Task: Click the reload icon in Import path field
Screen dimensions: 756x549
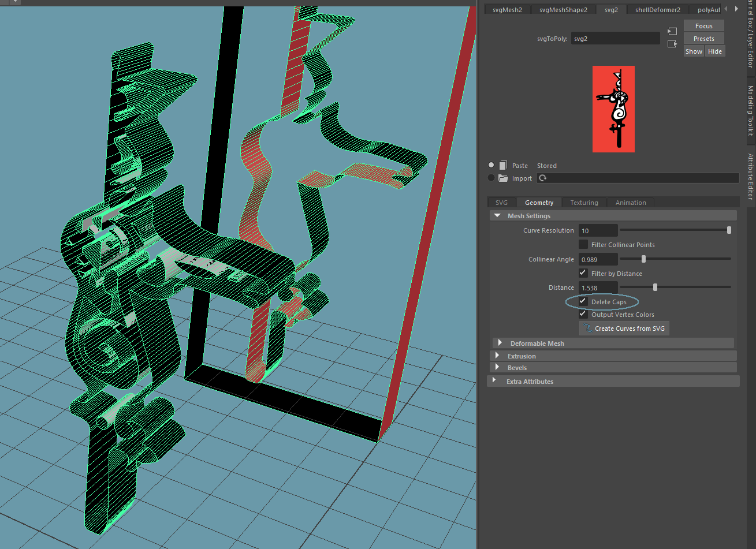Action: [x=542, y=178]
